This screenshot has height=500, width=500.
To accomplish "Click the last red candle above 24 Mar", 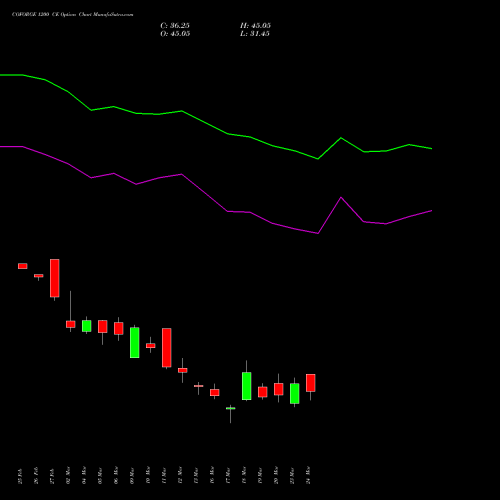I will tap(311, 383).
